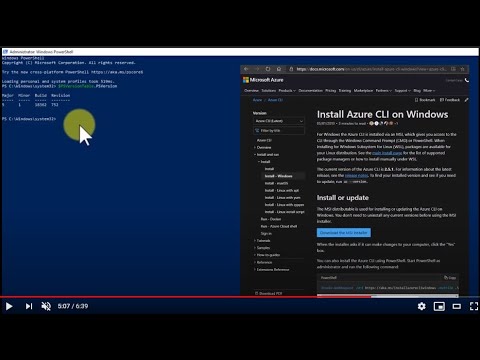
Task: Click the PowerShell window title icon
Action: click(5, 52)
